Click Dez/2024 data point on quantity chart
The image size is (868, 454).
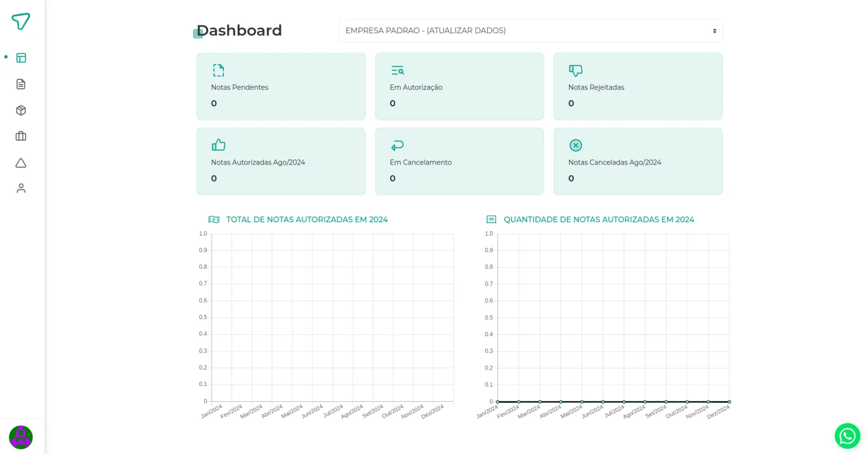(x=729, y=402)
